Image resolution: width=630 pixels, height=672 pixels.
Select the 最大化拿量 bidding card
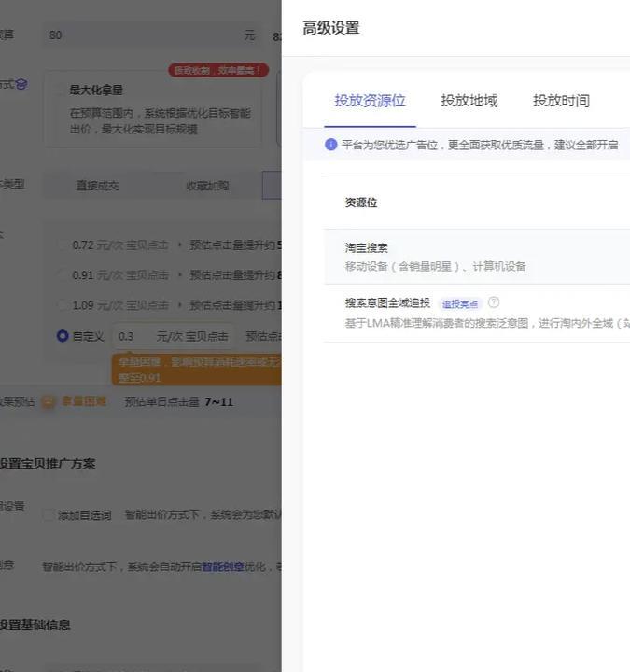click(x=153, y=109)
